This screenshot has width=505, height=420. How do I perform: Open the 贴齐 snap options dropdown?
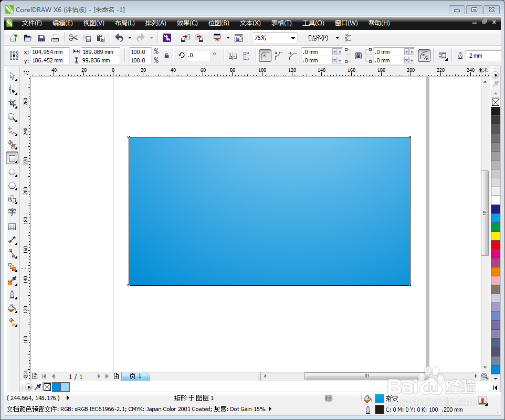(x=336, y=38)
